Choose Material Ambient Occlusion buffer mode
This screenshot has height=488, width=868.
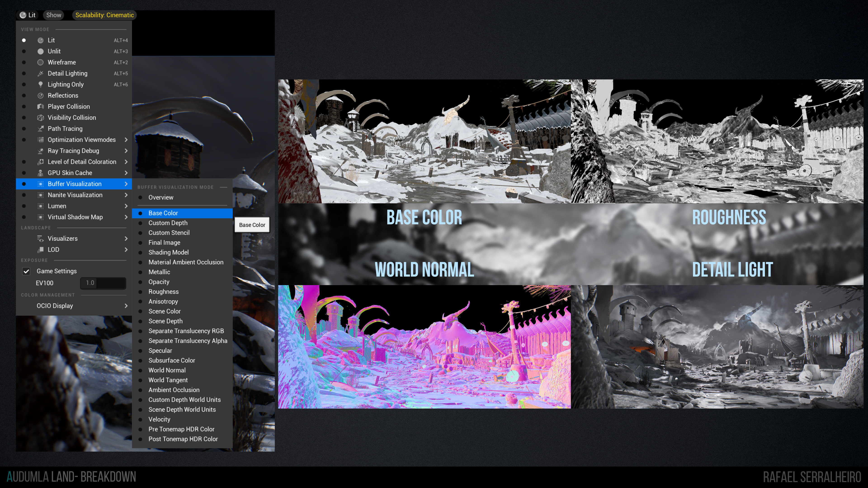tap(182, 262)
